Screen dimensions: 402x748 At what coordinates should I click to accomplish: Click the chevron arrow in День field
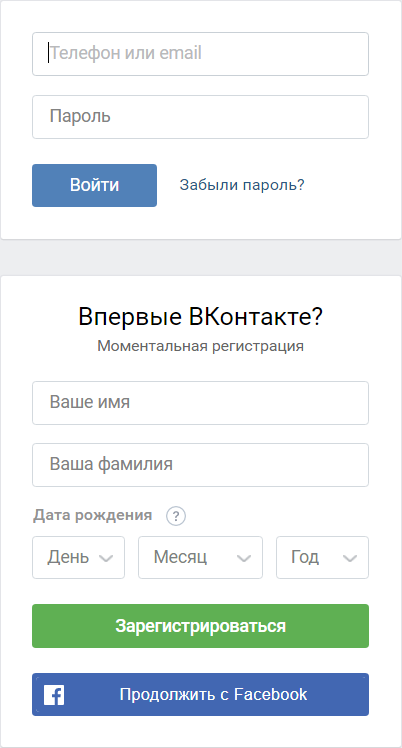pos(106,558)
